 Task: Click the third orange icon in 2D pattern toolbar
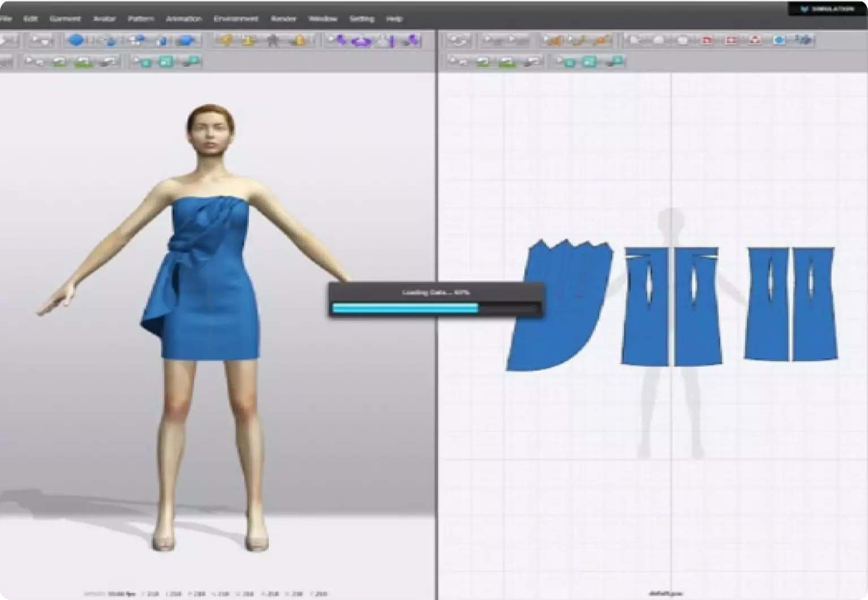601,40
